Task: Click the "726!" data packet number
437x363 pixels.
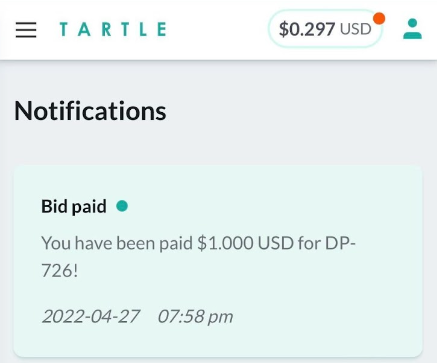Action: tap(60, 270)
